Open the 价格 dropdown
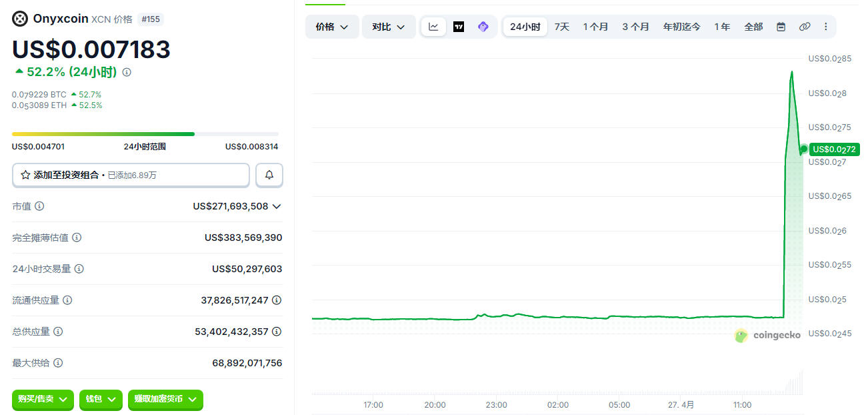 332,27
